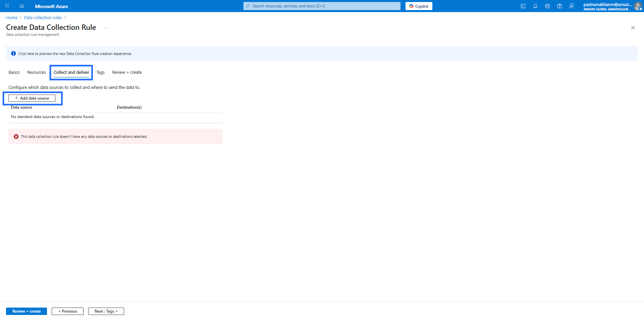The height and width of the screenshot is (321, 644).
Task: Switch to the Basics tab
Action: 14,72
